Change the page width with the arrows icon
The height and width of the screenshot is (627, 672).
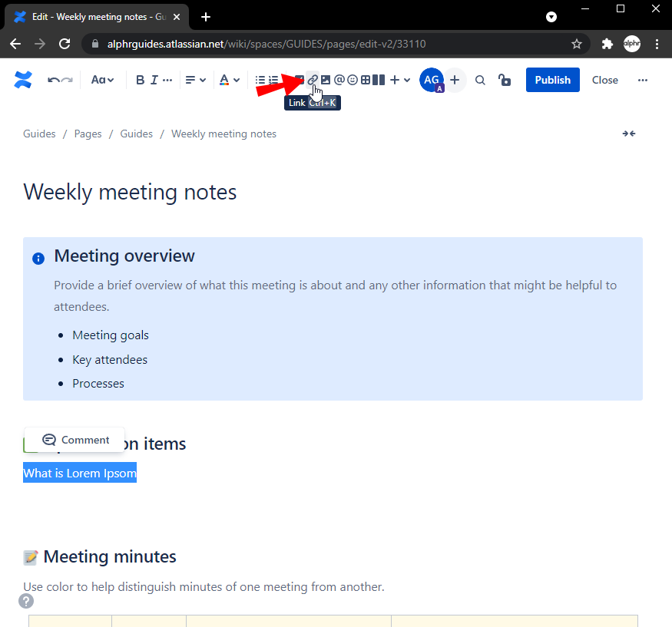point(629,134)
